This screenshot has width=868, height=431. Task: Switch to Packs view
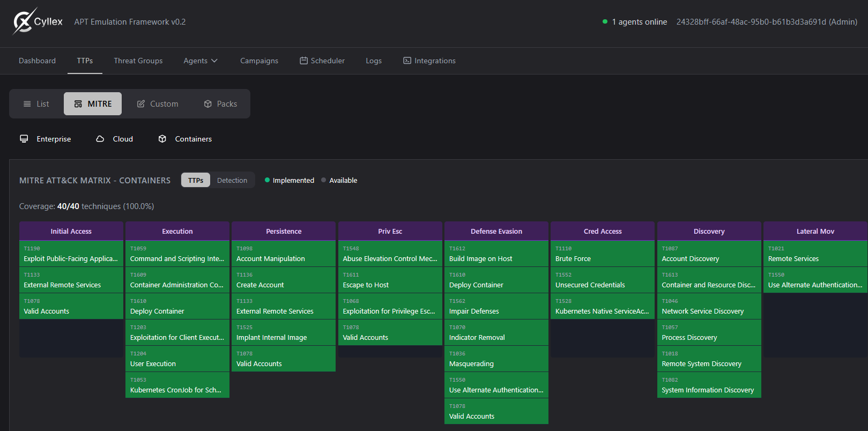click(220, 104)
